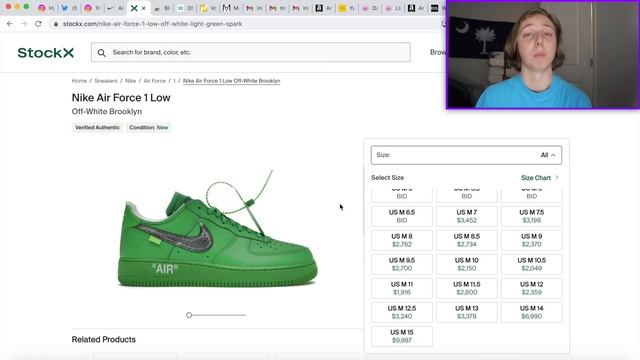Viewport: 640px width, 360px height.
Task: Click the 'Nike Air Force 1 Low' title
Action: click(x=121, y=98)
